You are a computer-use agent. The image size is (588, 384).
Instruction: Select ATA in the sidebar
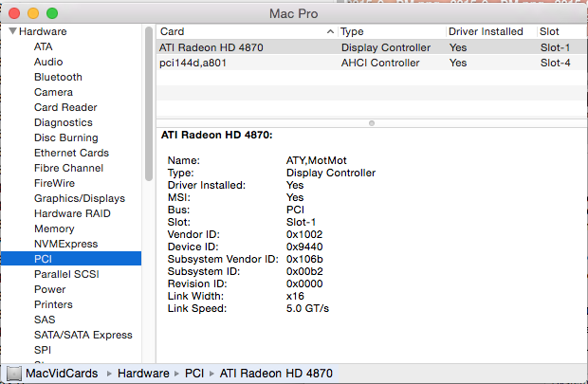point(43,46)
